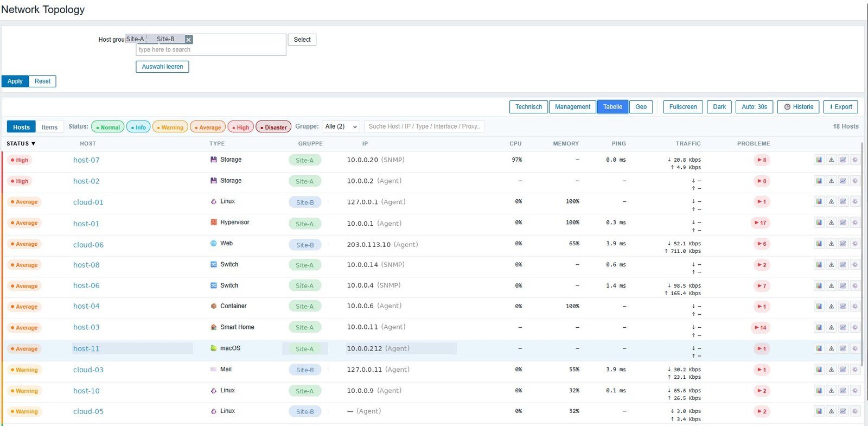Open bar chart icon for host-02
The width and height of the screenshot is (868, 426).
(819, 181)
